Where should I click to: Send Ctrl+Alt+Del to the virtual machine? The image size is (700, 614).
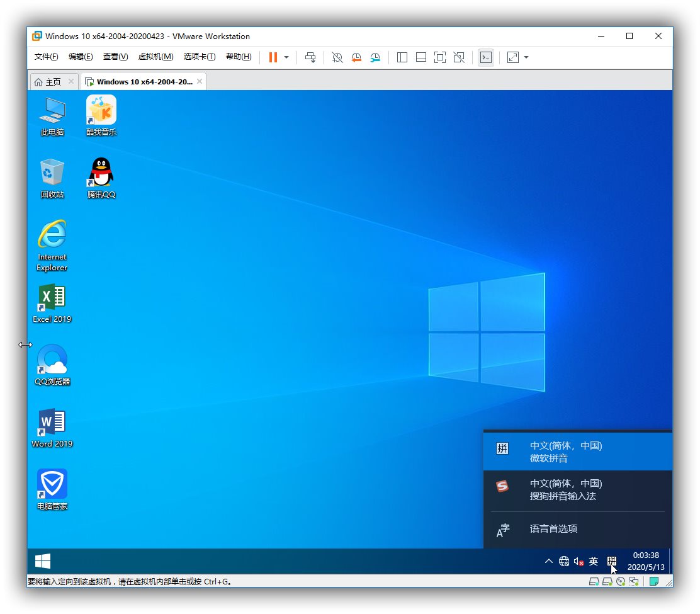pos(310,57)
